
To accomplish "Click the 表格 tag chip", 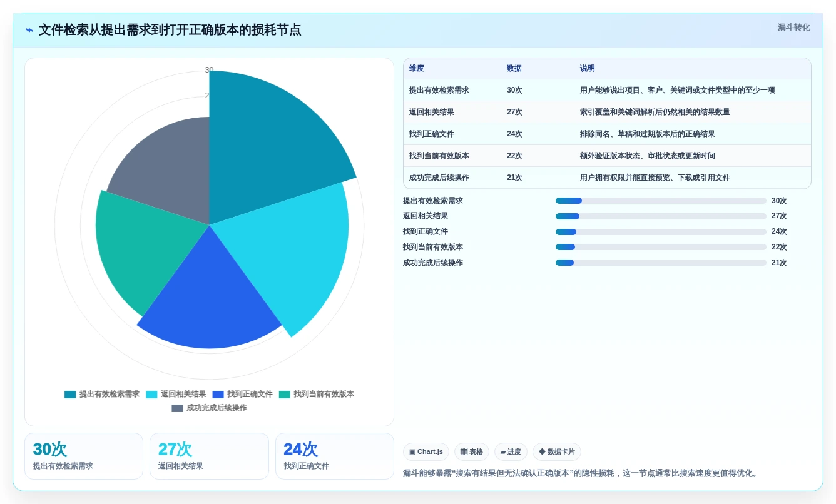I will coord(472,451).
